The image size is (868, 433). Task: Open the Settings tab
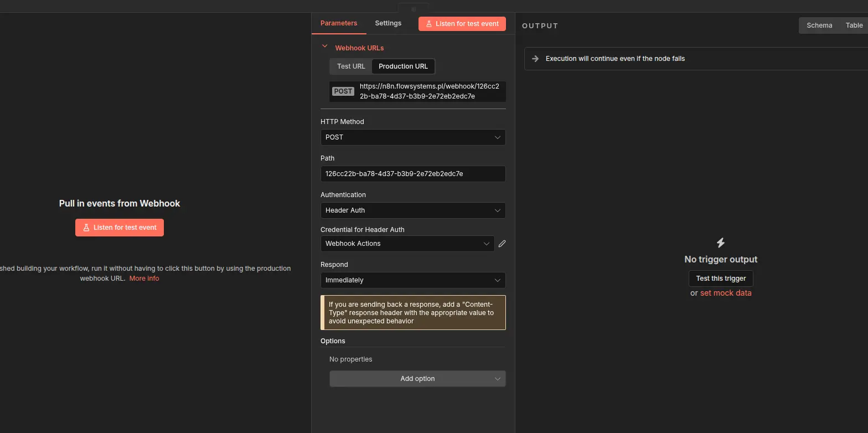point(388,23)
